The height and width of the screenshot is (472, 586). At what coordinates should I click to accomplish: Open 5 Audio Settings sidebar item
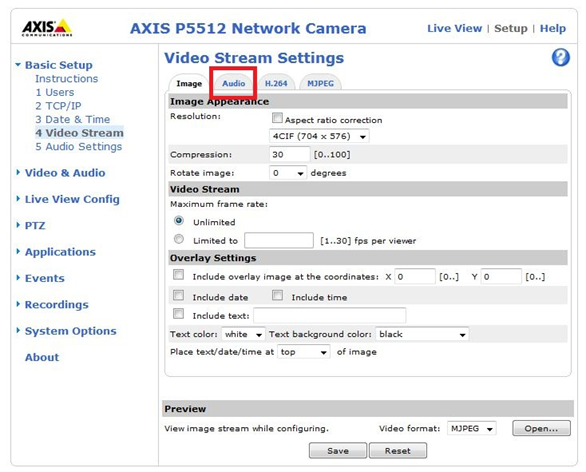pyautogui.click(x=78, y=146)
